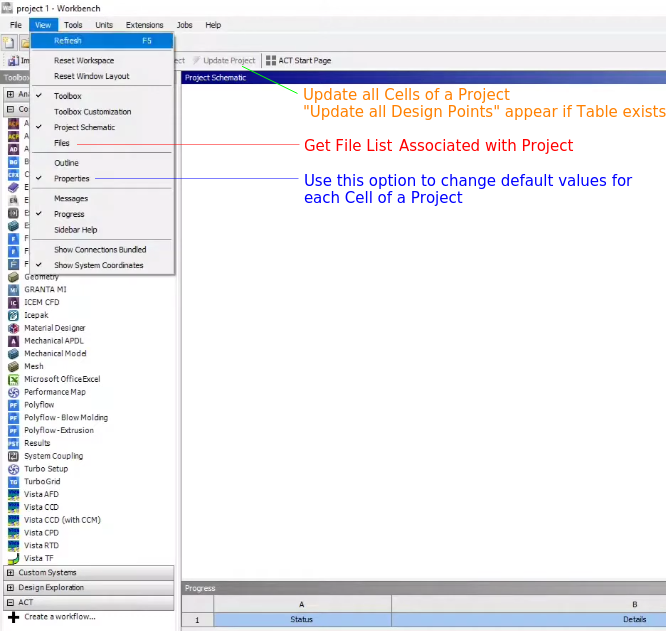Select the Microsoft Office Excel icon
Viewport: 666px width, 631px height.
pyautogui.click(x=14, y=380)
